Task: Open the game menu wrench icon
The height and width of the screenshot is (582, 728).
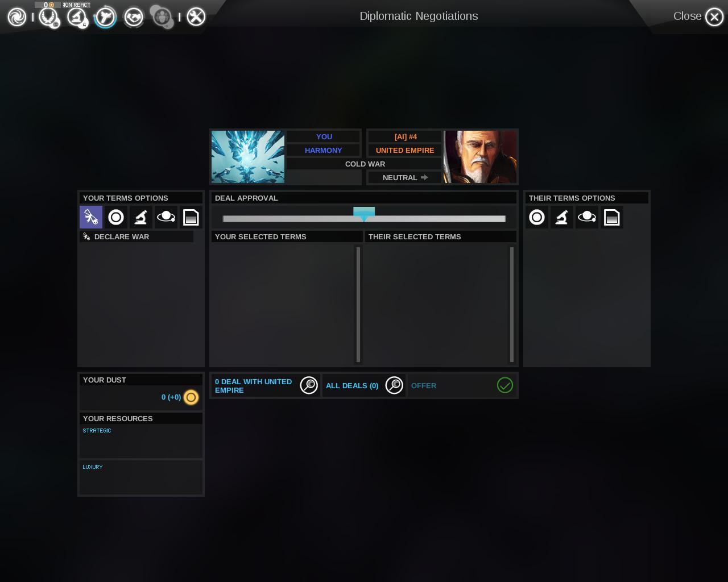Action: click(x=196, y=17)
